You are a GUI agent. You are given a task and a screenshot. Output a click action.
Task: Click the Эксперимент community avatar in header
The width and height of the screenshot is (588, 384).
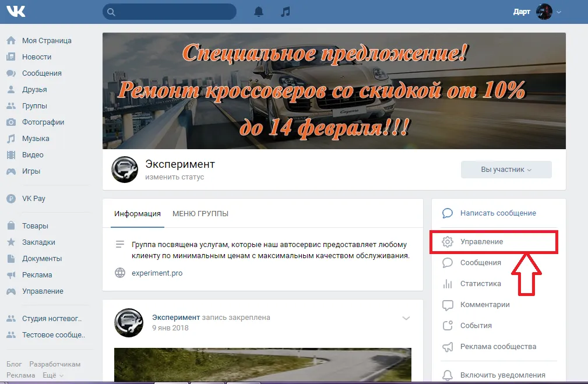pos(125,170)
